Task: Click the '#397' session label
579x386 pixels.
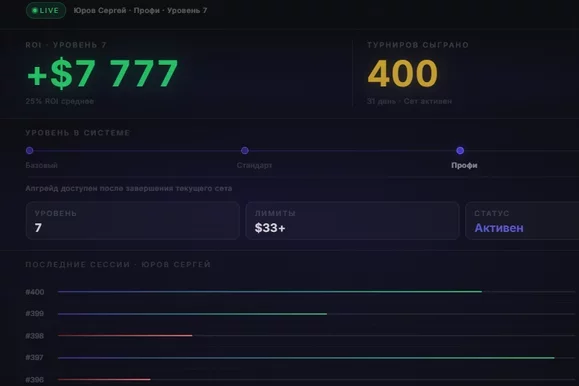Action: coord(35,358)
